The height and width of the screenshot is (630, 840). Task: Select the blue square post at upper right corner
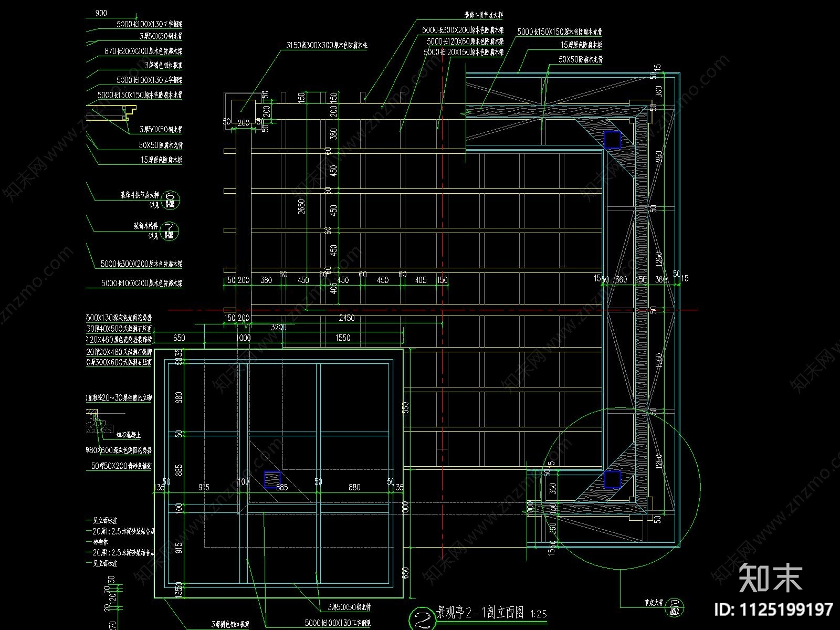(612, 140)
